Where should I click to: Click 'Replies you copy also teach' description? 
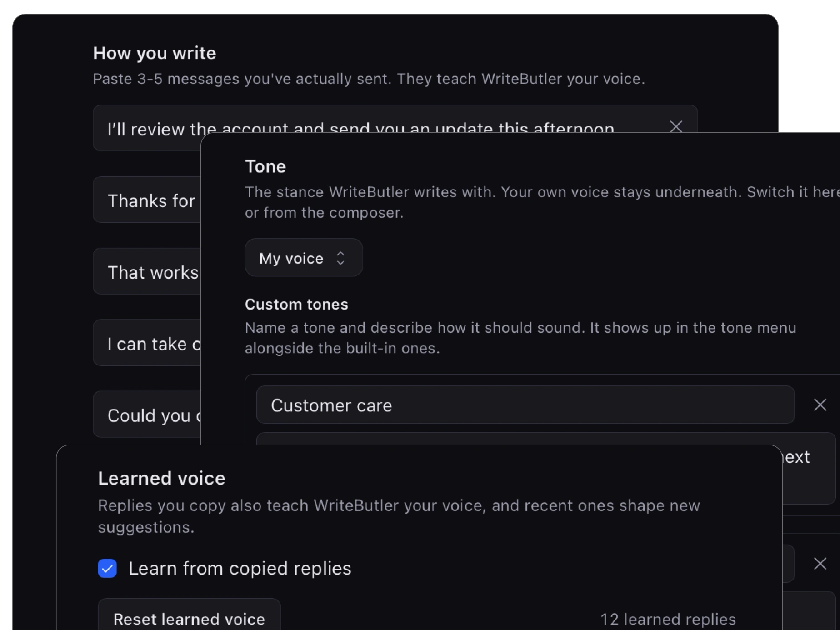click(x=399, y=516)
